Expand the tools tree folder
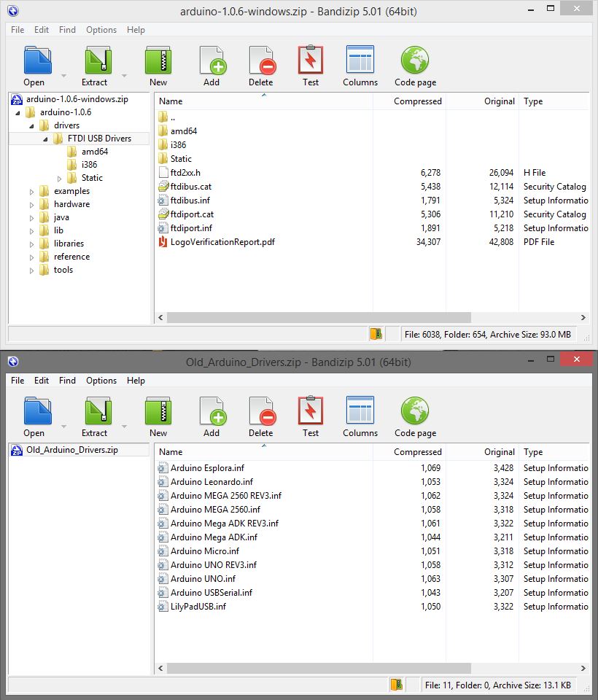The height and width of the screenshot is (700, 598). point(31,271)
